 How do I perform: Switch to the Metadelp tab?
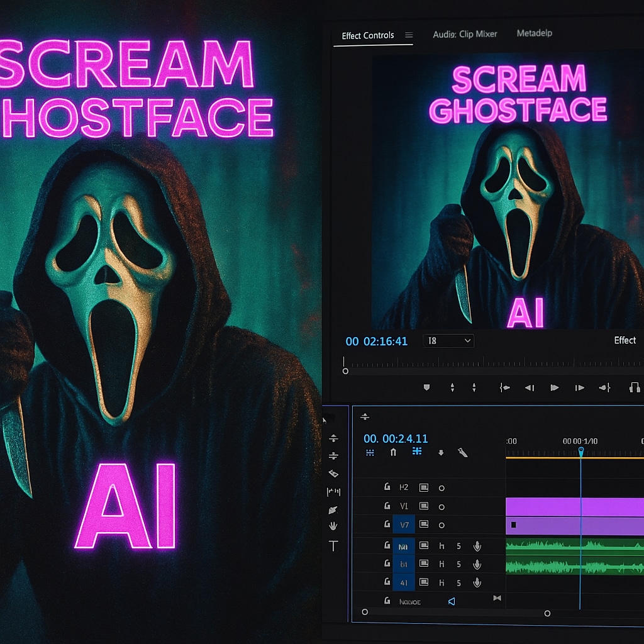coord(534,33)
